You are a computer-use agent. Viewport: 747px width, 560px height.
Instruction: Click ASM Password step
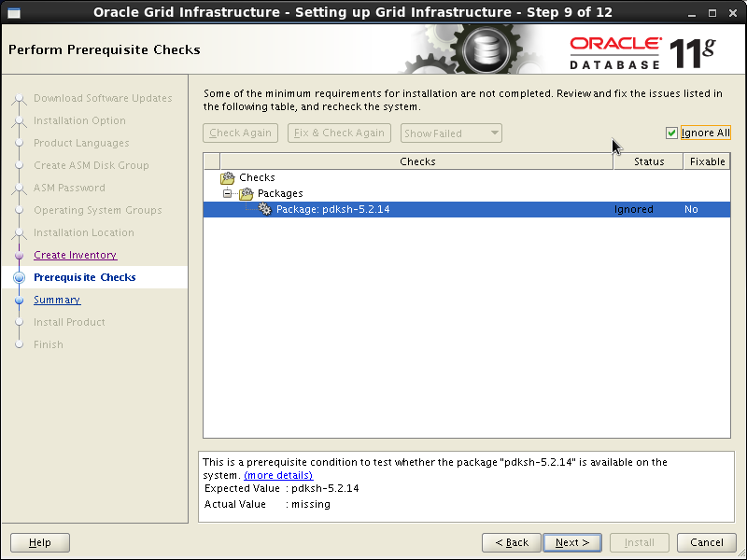click(69, 188)
